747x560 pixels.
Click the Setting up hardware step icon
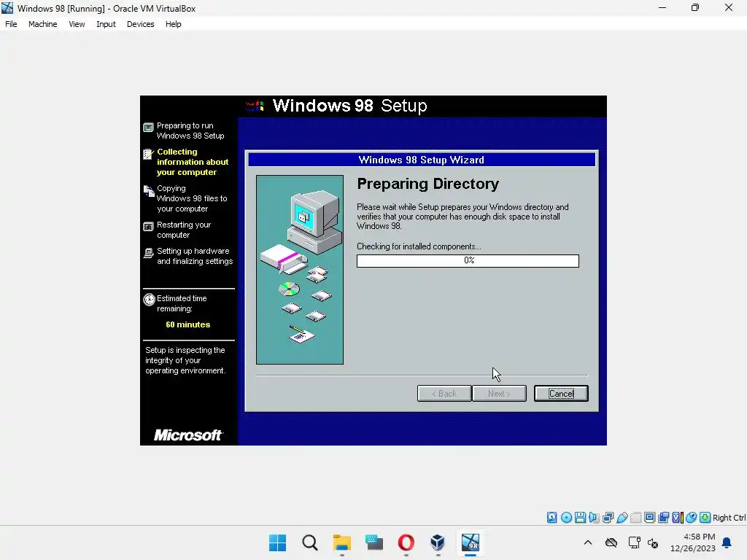point(149,253)
